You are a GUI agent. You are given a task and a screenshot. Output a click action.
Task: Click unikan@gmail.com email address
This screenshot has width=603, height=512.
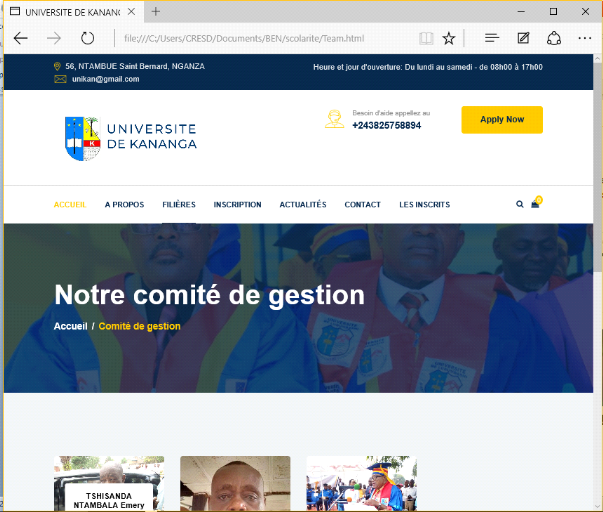coord(105,79)
